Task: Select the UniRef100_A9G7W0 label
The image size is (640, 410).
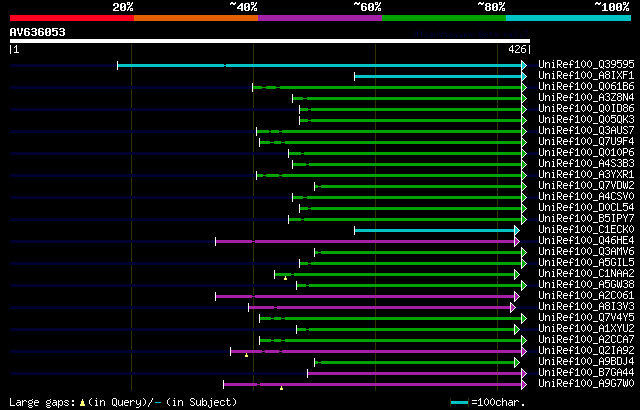Action: [x=586, y=384]
